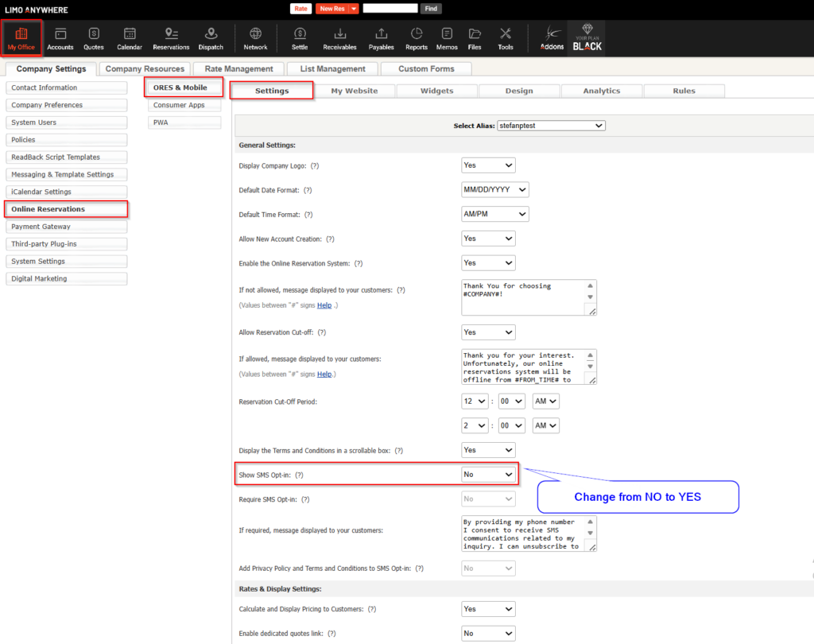Open the Accounts icon in the toolbar
Viewport: 814px width, 644px height.
pos(60,38)
